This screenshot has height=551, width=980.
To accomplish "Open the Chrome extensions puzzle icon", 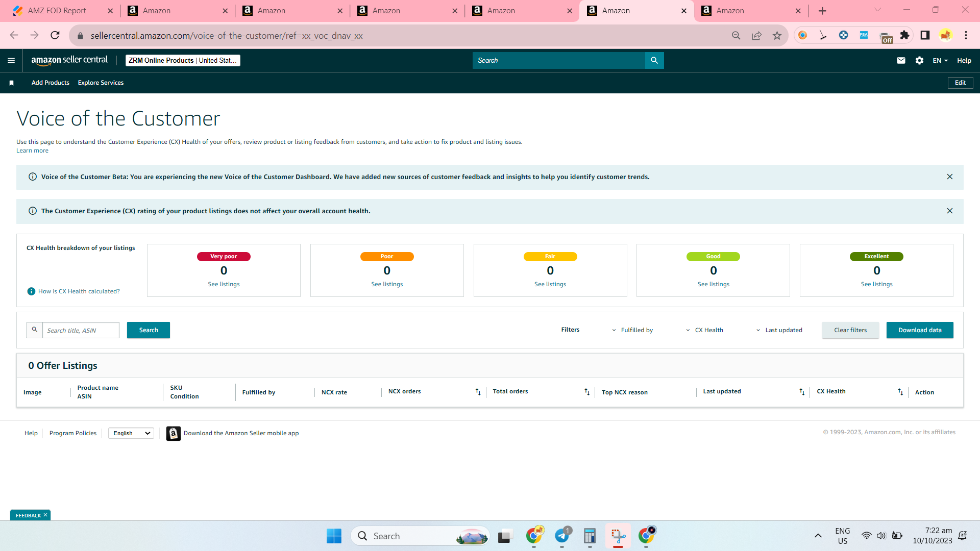I will pos(904,35).
